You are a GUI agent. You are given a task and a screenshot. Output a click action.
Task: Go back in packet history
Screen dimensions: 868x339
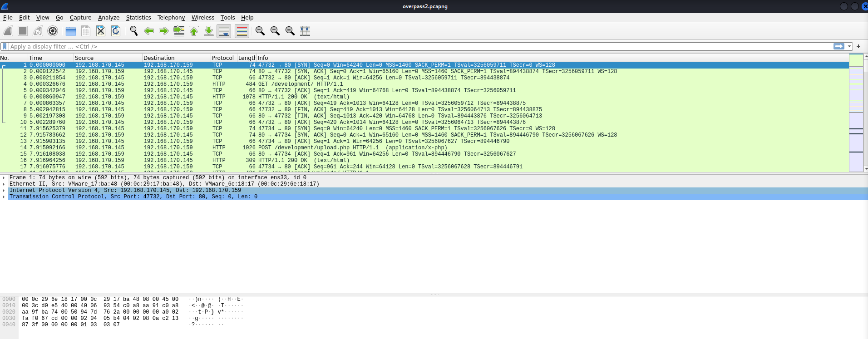coord(149,31)
